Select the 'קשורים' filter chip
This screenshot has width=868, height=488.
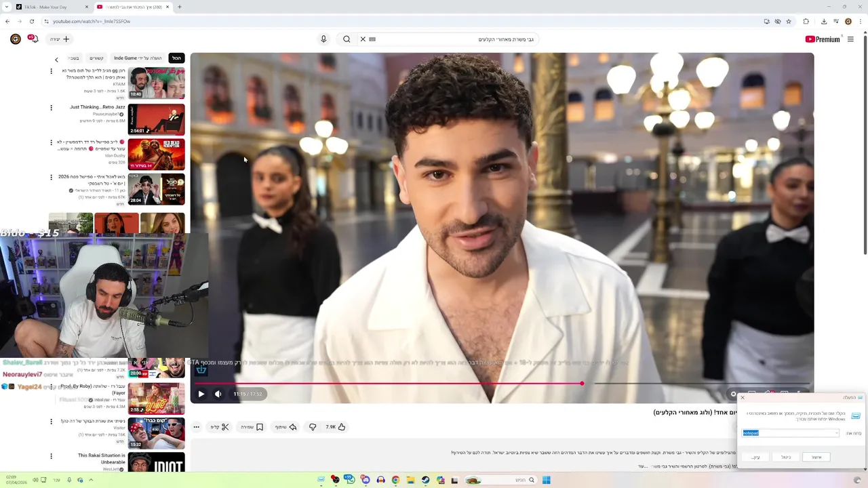tap(97, 58)
